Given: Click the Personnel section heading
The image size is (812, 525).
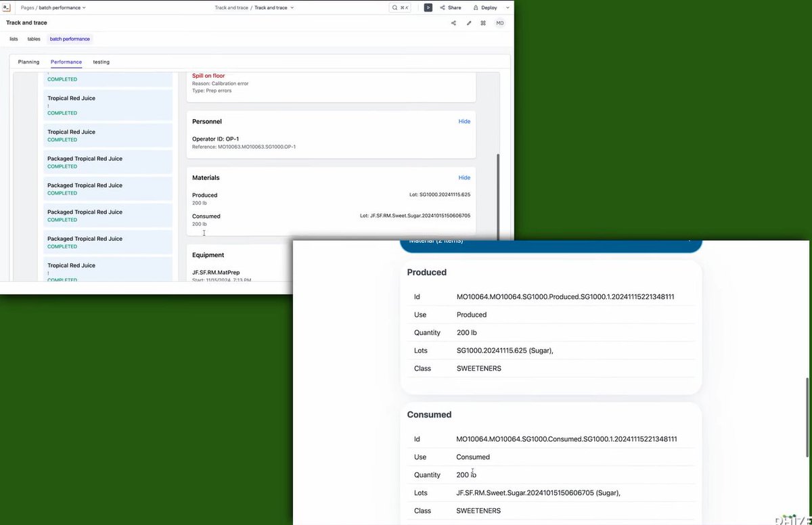Looking at the screenshot, I should click(x=206, y=122).
